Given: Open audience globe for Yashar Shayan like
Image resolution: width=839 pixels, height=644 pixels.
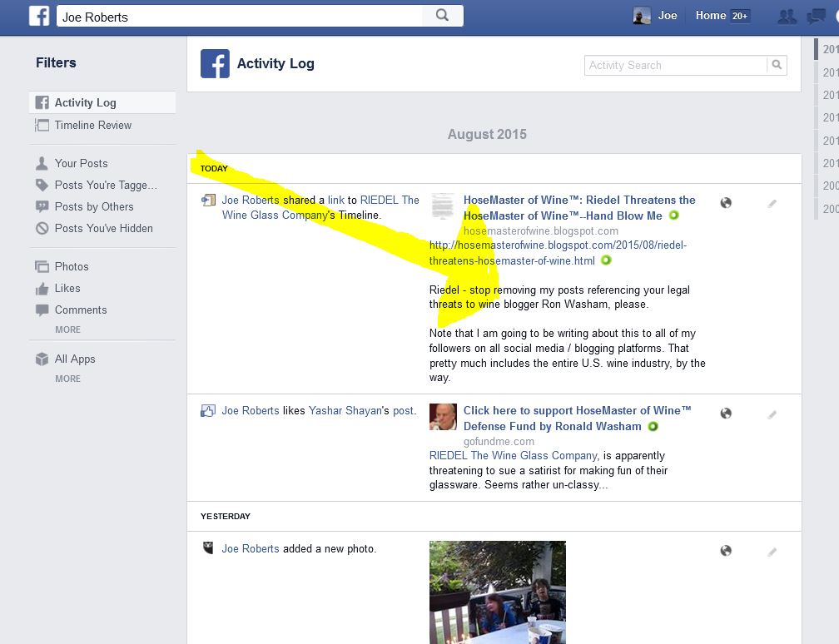Looking at the screenshot, I should (726, 413).
